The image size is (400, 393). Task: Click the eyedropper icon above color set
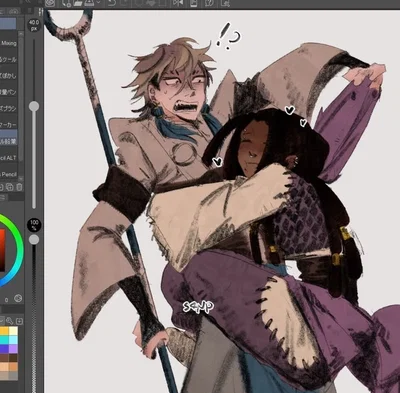point(9,321)
